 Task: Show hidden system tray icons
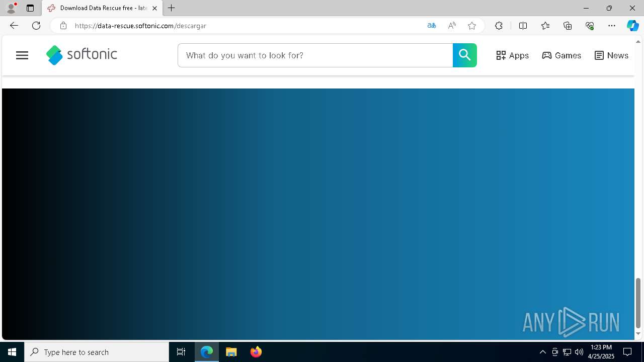(542, 352)
